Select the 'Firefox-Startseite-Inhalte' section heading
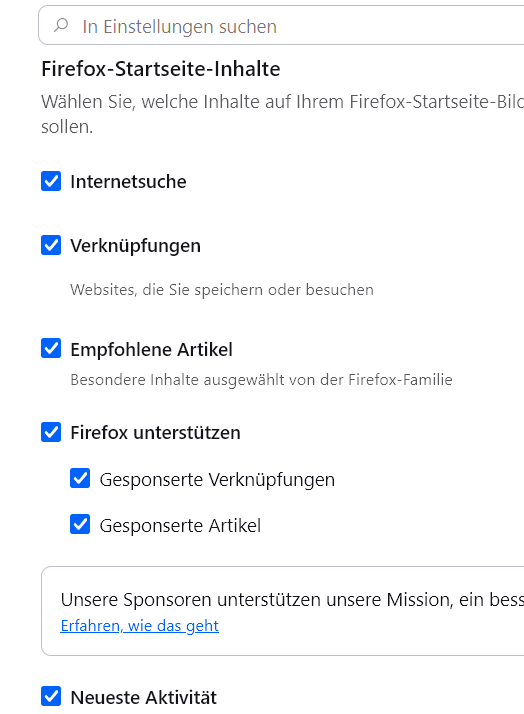 [161, 69]
